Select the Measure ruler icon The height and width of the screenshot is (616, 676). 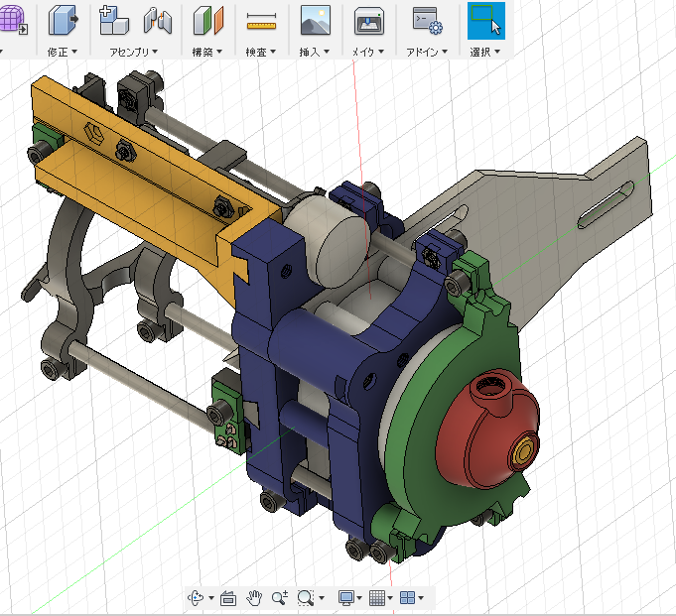[261, 21]
